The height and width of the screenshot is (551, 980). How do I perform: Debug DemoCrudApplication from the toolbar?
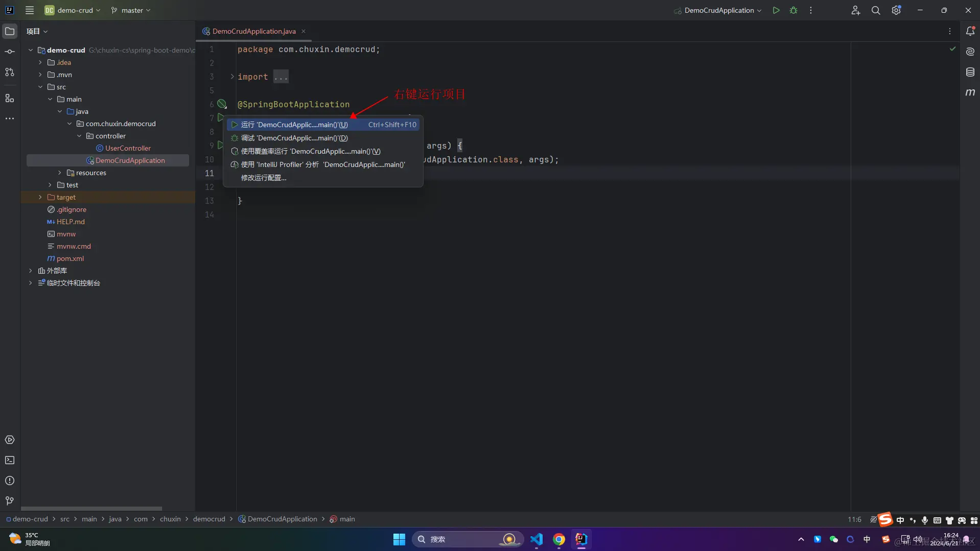point(794,10)
